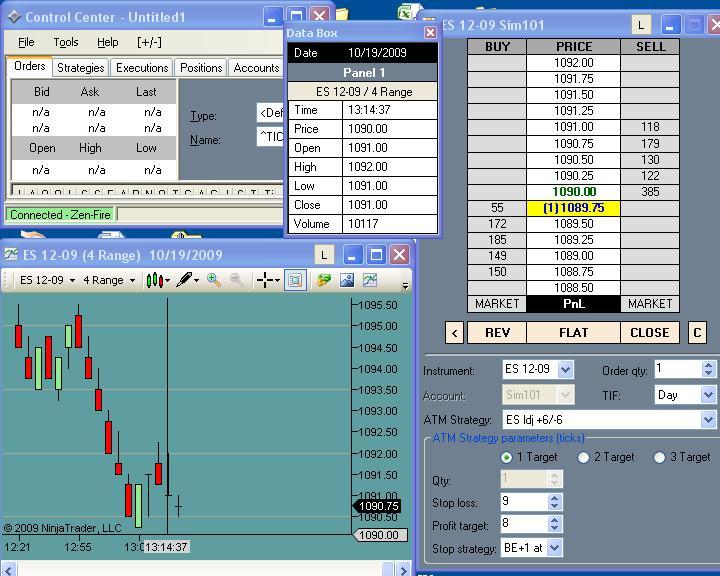
Task: Click the L link button in ES 12-09 Sim101 window
Action: coord(641,25)
